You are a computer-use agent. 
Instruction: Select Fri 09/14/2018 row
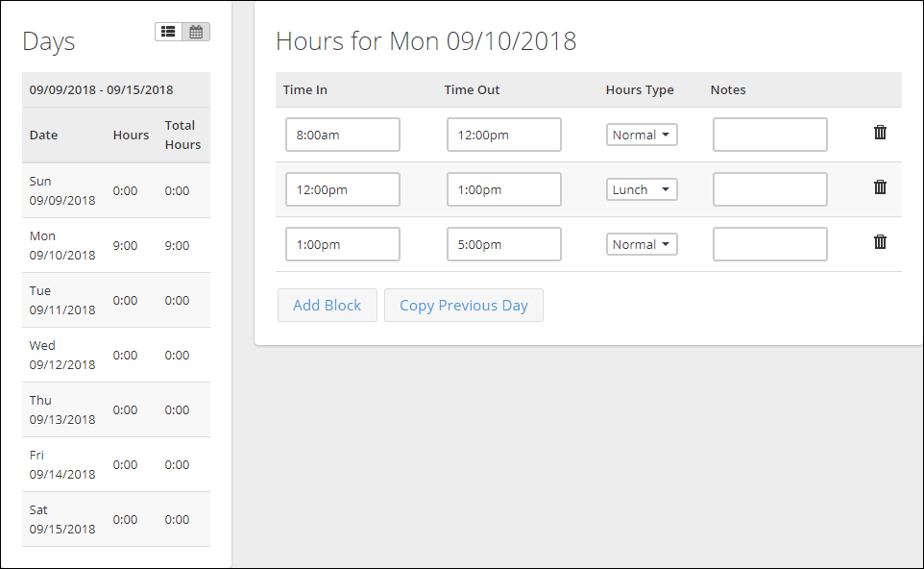[x=116, y=464]
